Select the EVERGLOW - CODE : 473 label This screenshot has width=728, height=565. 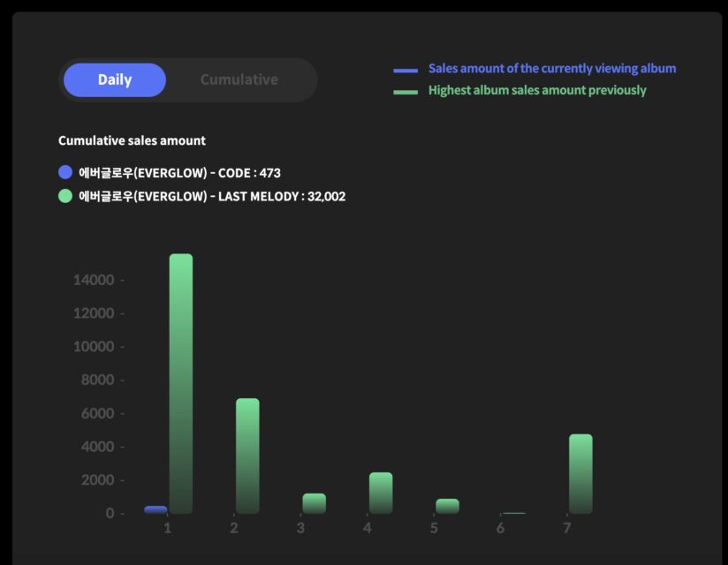tap(179, 173)
